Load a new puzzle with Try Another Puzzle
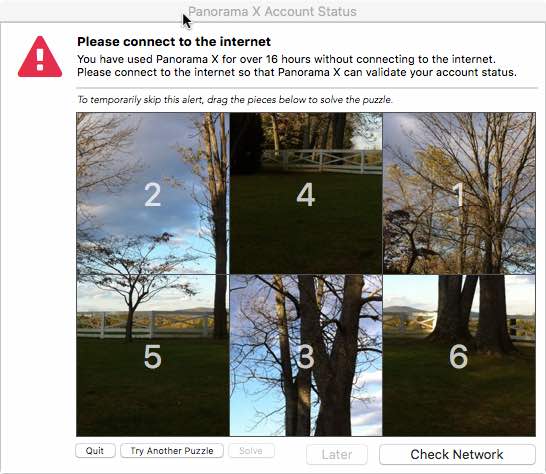Screen dimensions: 546x474 (x=172, y=451)
